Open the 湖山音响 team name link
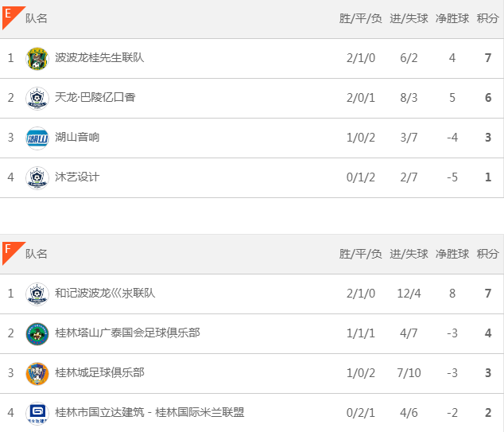The height and width of the screenshot is (432, 504). [77, 138]
